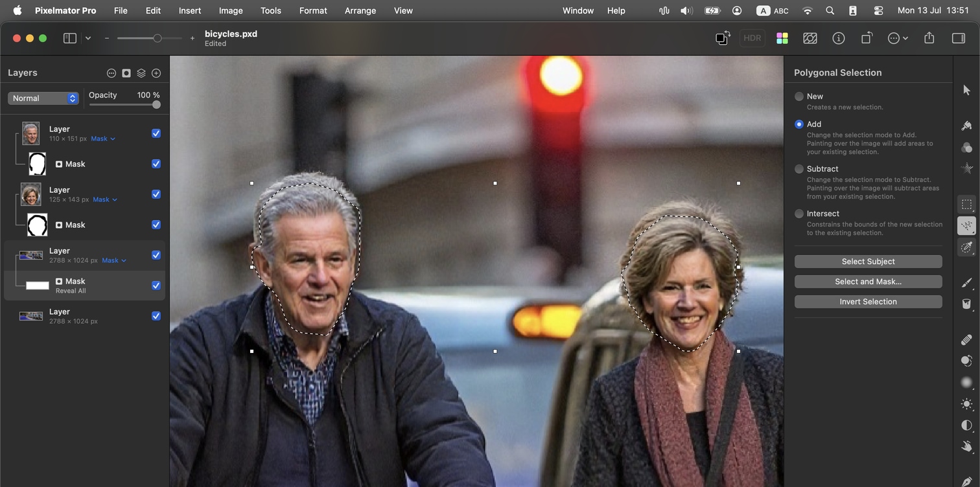
Task: Click the Repair bandage tool
Action: click(966, 339)
